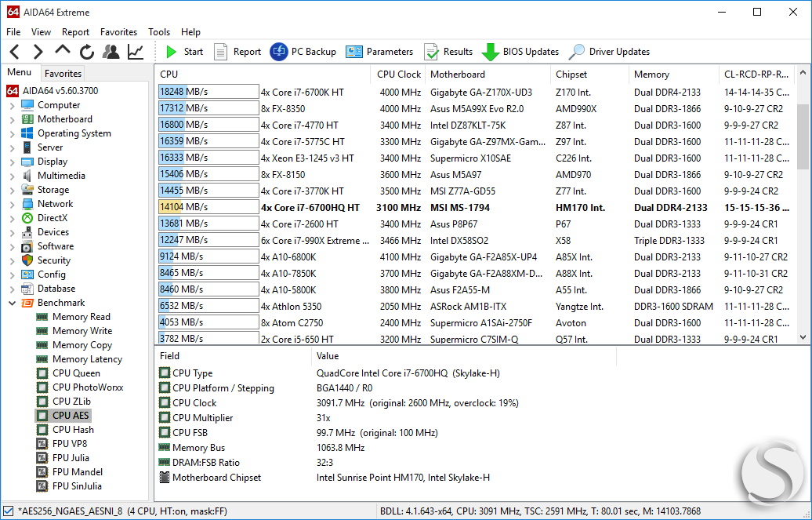This screenshot has width=812, height=520.
Task: Open the Favorites menu in menu bar
Action: point(118,32)
